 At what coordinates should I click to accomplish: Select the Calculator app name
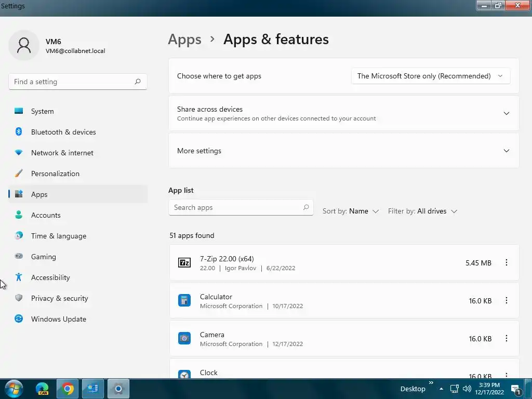tap(216, 297)
